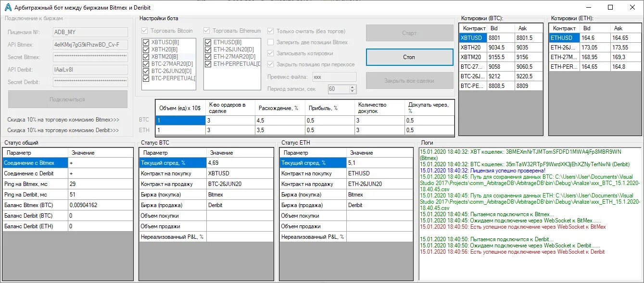Click the 'Подключиться' button

(67, 99)
